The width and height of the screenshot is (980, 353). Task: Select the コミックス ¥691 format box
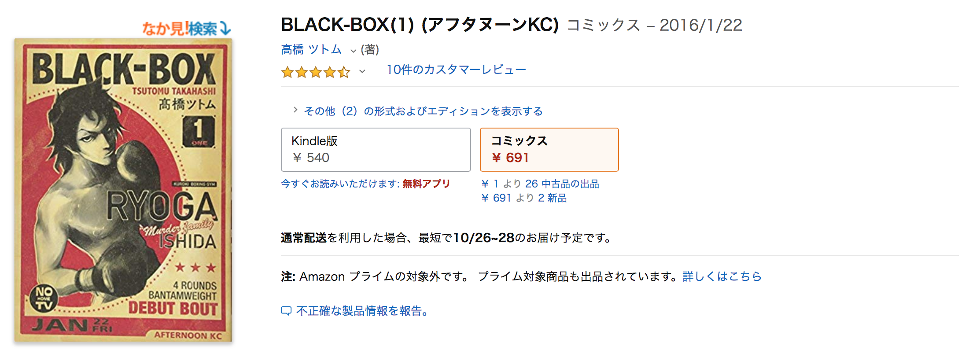point(549,150)
